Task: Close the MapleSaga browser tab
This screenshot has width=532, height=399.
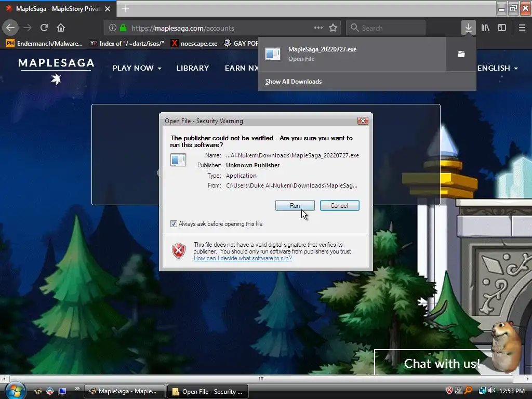Action: 108,9
